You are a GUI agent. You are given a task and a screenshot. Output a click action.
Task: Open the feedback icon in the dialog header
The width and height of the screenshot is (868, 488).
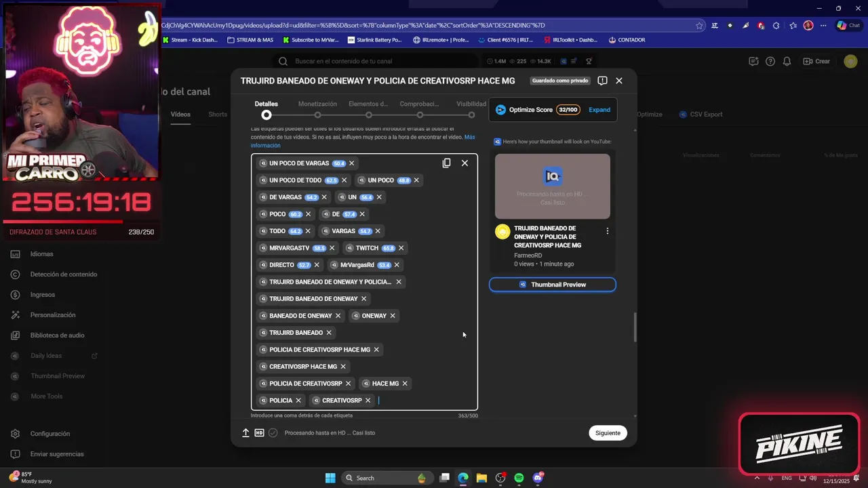coord(602,81)
